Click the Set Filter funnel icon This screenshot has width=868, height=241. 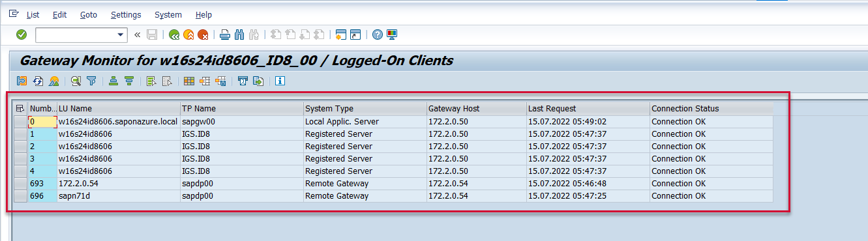point(92,81)
